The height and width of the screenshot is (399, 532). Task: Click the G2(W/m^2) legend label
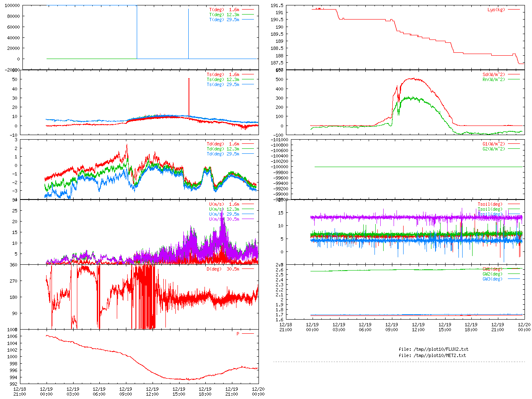(494, 149)
